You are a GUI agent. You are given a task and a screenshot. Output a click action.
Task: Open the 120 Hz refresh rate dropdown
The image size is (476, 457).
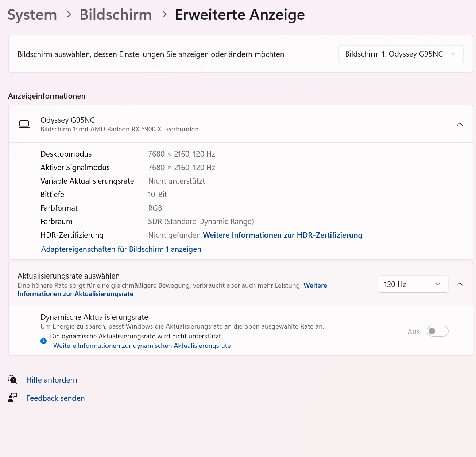[x=413, y=284]
